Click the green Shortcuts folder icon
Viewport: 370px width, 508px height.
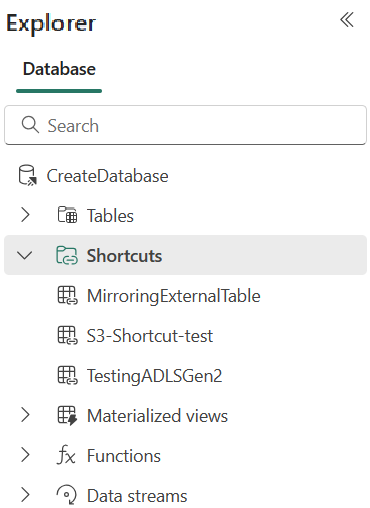tap(67, 255)
